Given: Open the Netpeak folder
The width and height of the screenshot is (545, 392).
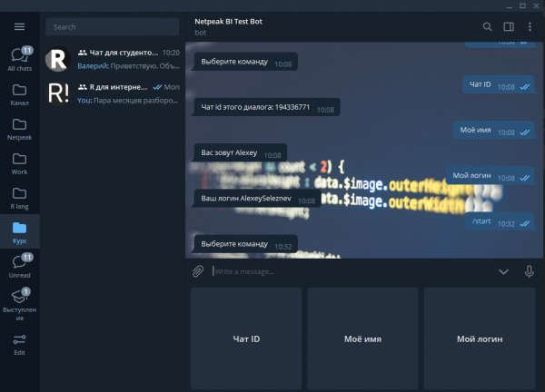Looking at the screenshot, I should [x=19, y=130].
